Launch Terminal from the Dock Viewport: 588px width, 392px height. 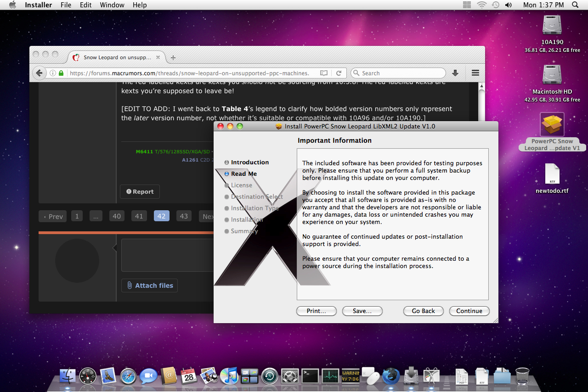tap(310, 376)
